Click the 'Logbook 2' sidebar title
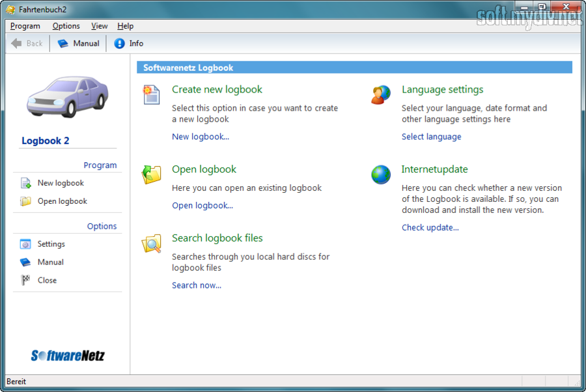The image size is (586, 392). 45,141
